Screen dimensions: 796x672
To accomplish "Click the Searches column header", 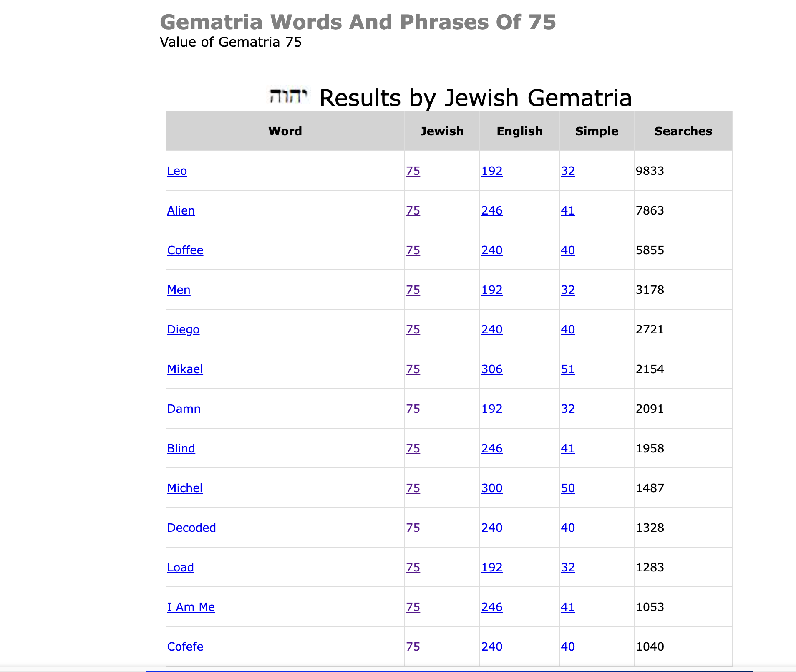I will coord(683,131).
